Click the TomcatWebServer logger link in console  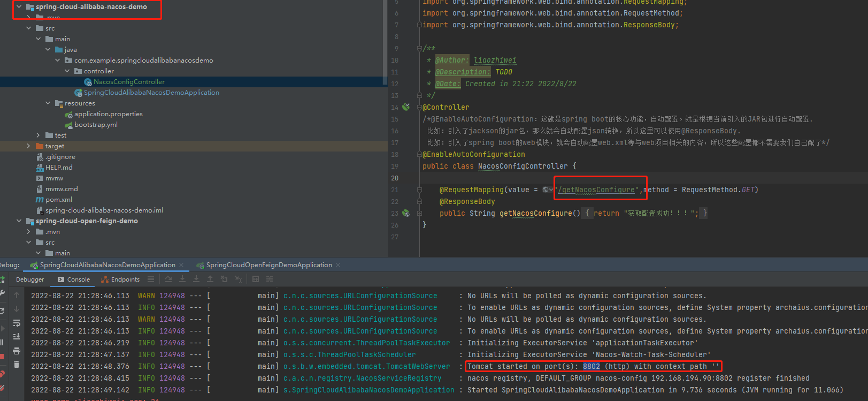tap(366, 366)
